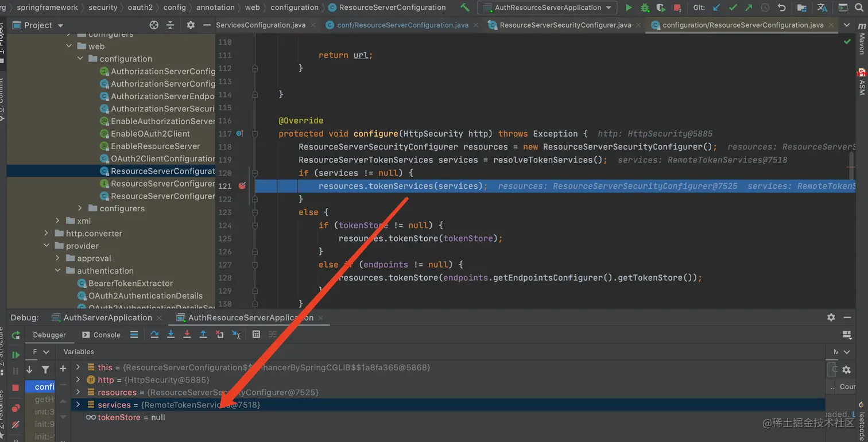Toggle Mute Breakpoints in debug sidebar
Viewport: 868px width, 442px height.
[x=15, y=425]
